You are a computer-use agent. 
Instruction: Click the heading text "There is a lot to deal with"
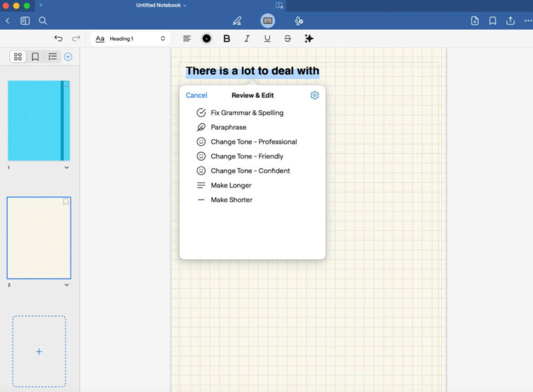click(253, 71)
